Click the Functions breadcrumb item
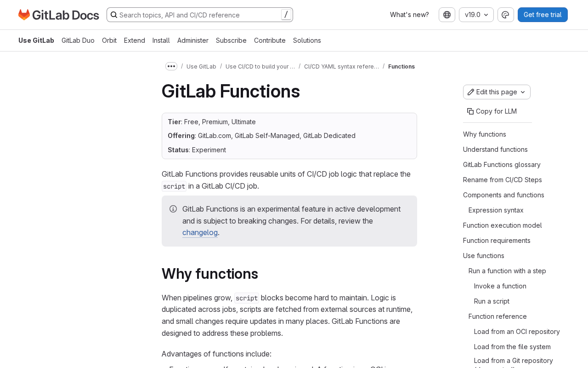 401,66
